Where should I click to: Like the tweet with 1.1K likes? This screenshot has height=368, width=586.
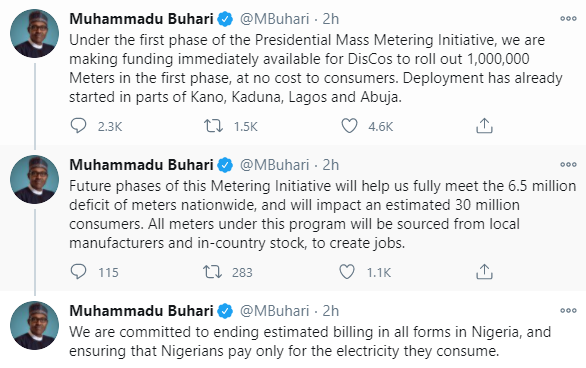click(347, 272)
